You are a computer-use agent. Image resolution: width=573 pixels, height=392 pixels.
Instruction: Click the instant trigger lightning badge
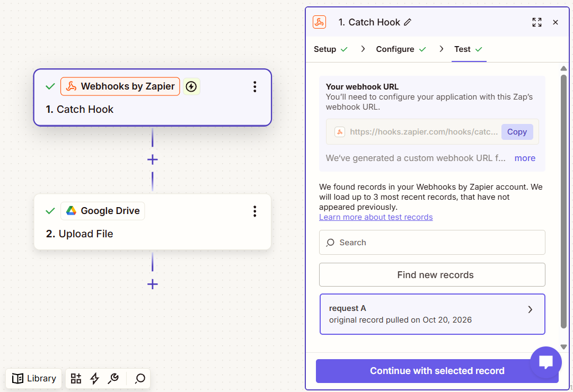point(191,86)
